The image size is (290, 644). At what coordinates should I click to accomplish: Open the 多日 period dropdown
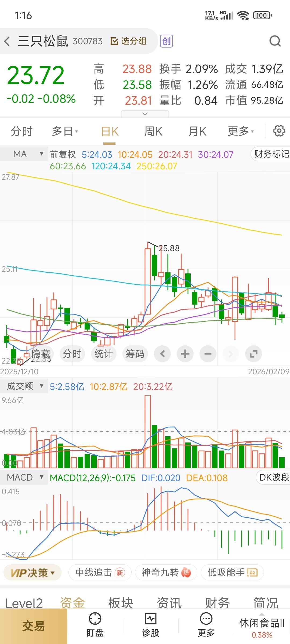click(65, 131)
